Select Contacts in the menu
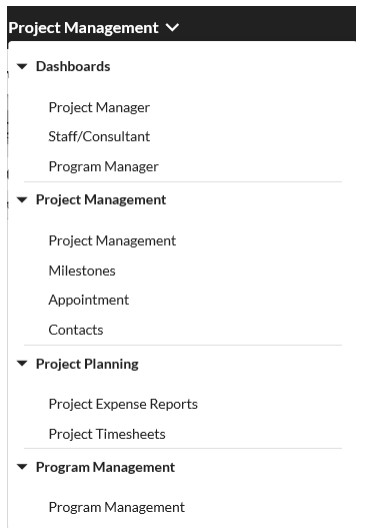This screenshot has width=367, height=532. [x=76, y=330]
